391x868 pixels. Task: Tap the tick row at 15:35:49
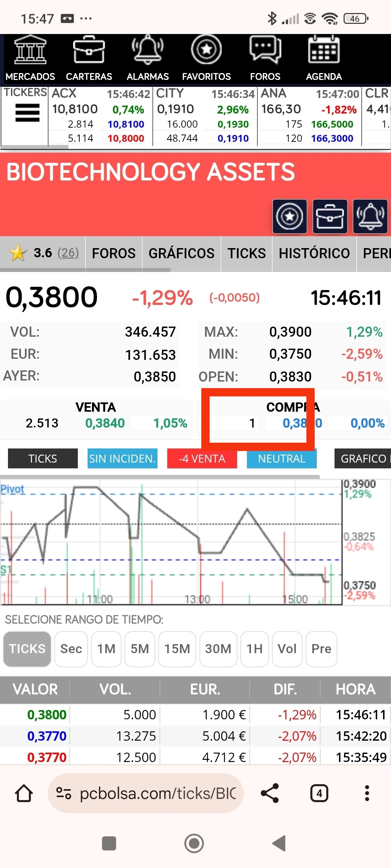coord(195,757)
